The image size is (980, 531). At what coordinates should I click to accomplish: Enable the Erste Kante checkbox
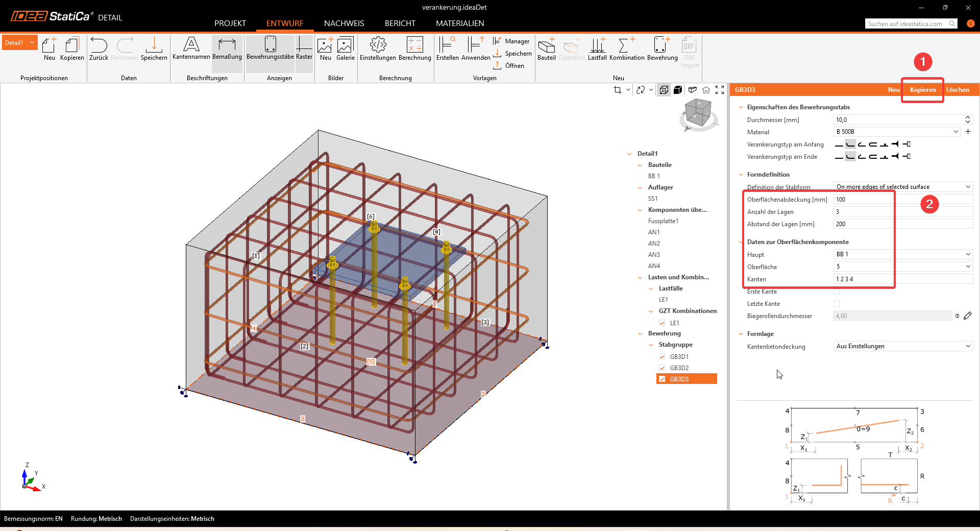tap(837, 292)
